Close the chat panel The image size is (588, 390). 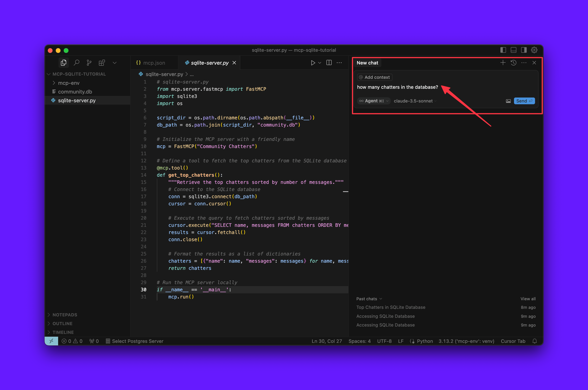point(534,63)
